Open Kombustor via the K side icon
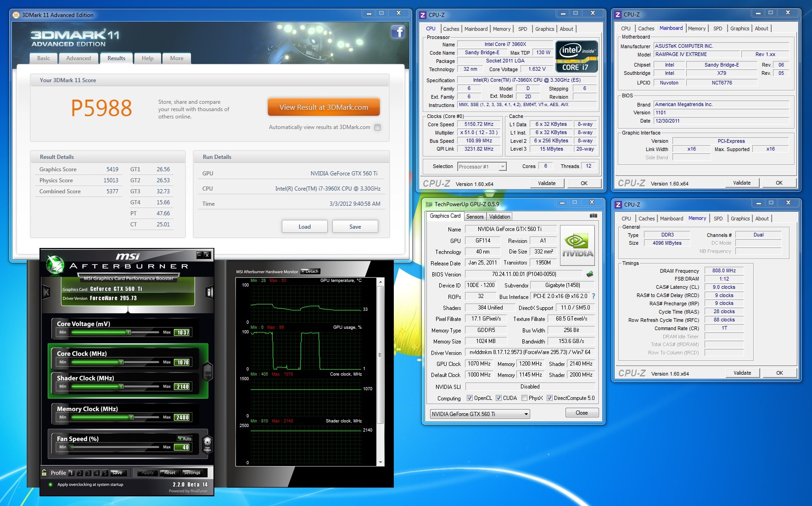The width and height of the screenshot is (812, 506). (46, 292)
